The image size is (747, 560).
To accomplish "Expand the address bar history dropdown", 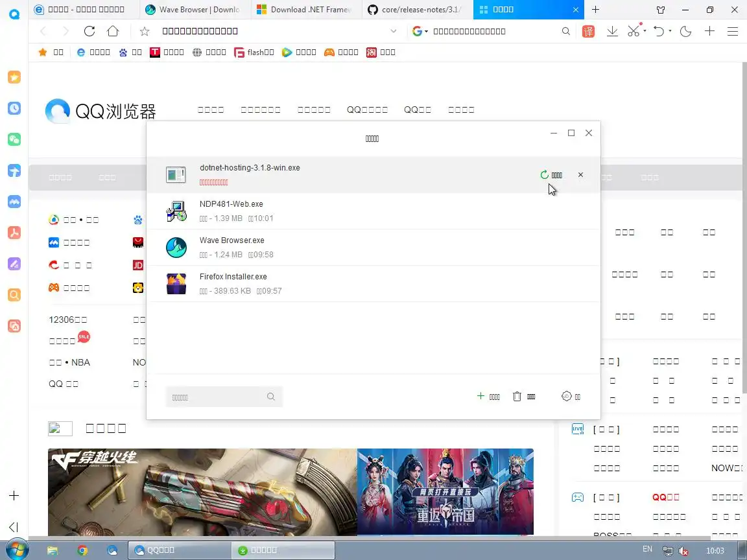I will click(x=394, y=31).
